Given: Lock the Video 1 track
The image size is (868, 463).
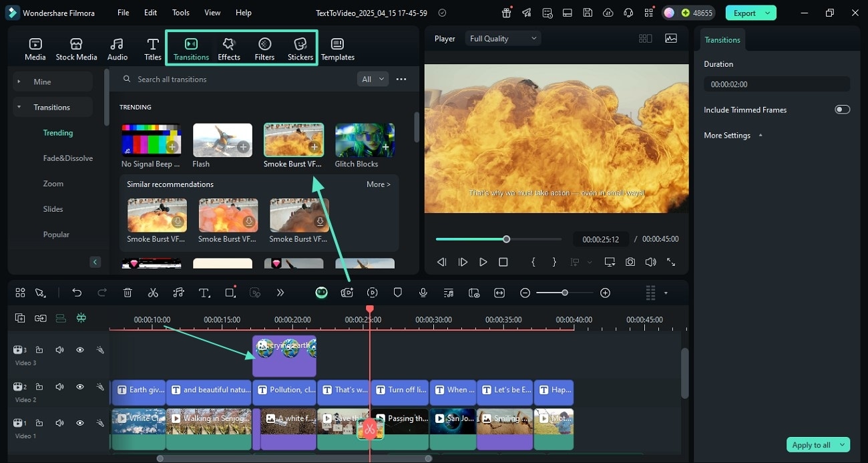Looking at the screenshot, I should 39,423.
